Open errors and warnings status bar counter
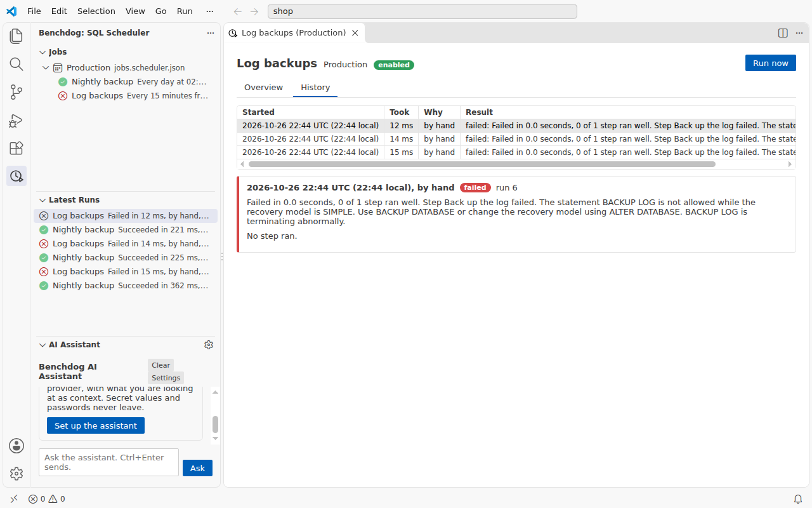The height and width of the screenshot is (508, 812). point(47,499)
